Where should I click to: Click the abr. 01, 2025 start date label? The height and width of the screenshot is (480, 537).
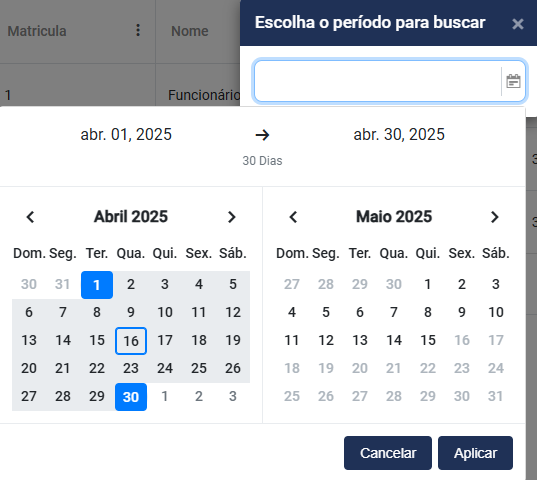126,135
